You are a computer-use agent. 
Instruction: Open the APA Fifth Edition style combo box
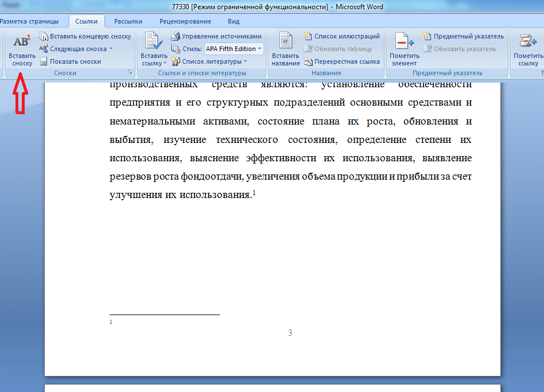click(234, 49)
